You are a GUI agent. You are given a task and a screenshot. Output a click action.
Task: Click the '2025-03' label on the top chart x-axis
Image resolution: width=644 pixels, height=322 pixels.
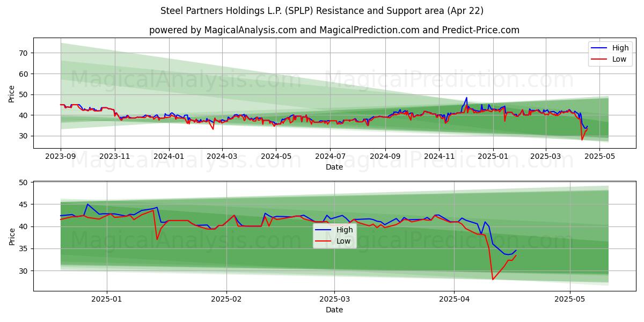pos(546,157)
